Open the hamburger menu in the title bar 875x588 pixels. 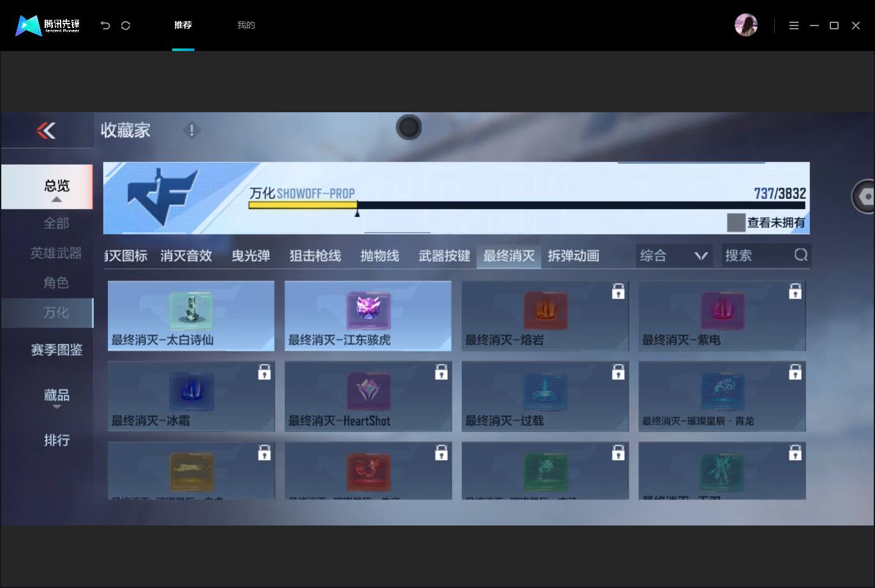pyautogui.click(x=794, y=26)
